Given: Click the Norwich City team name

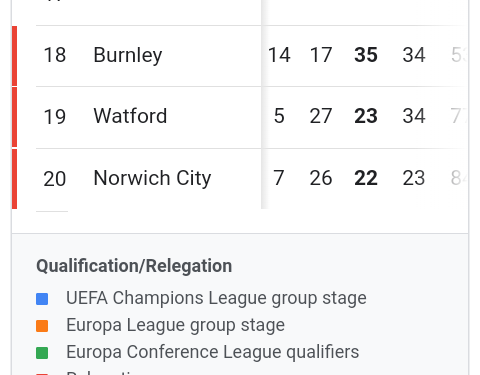Looking at the screenshot, I should (152, 178).
